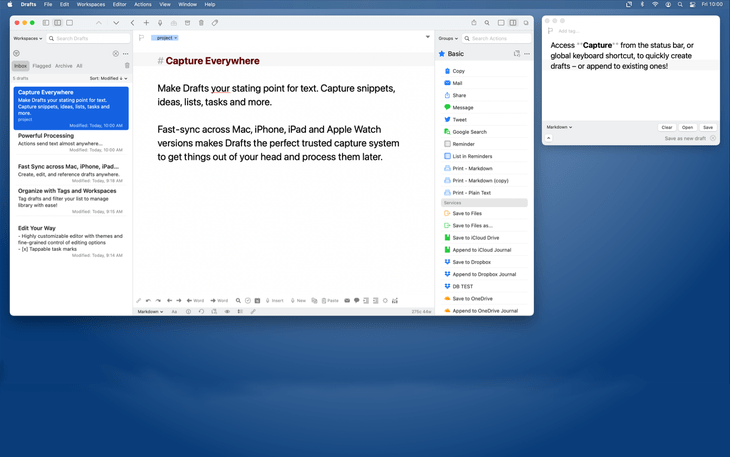Screen dimensions: 730x457
Task: Clear draft list filters with circled X
Action: tap(115, 54)
